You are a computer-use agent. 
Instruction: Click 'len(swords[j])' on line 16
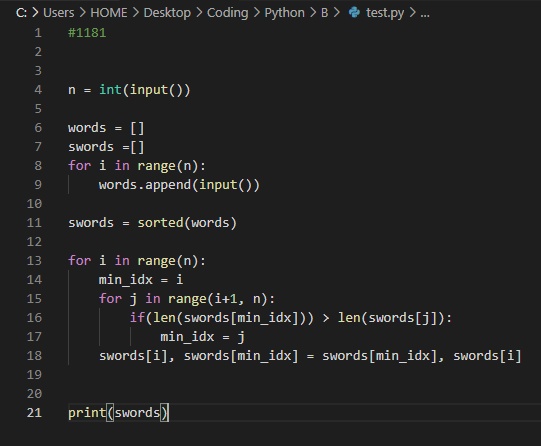tap(391, 317)
